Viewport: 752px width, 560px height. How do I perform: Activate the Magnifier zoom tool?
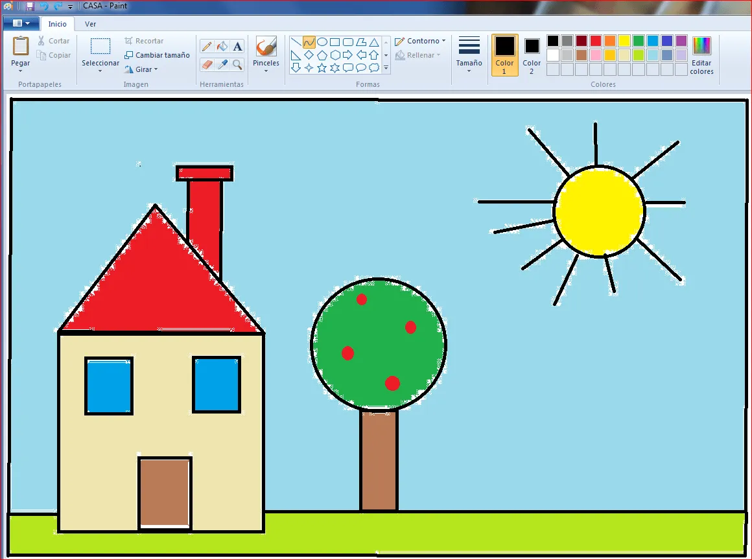tap(237, 64)
